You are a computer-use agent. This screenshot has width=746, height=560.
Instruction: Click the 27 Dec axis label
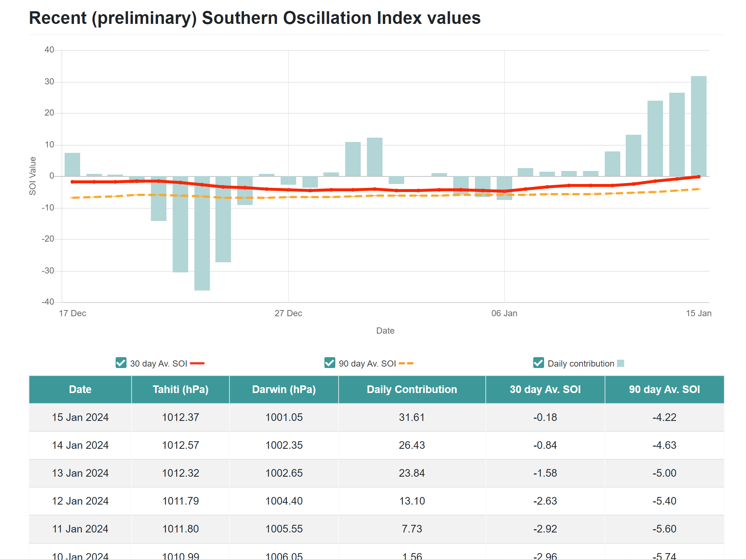[x=288, y=313]
